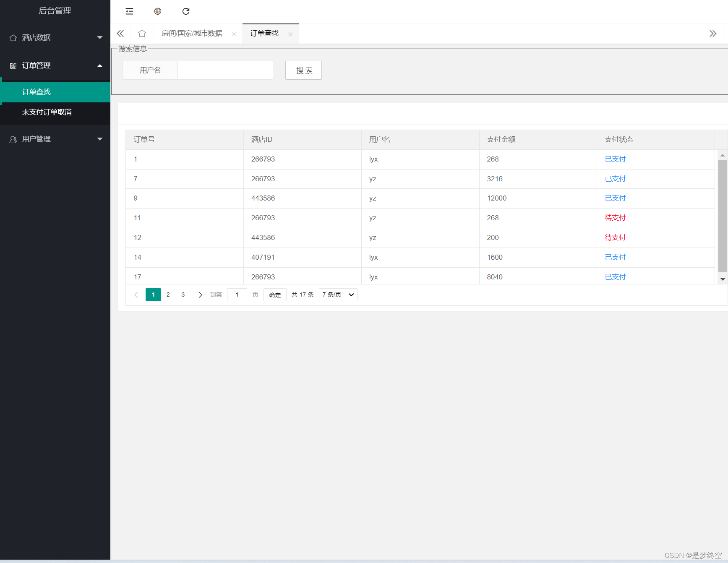Click the 确定 pagination button
This screenshot has width=728, height=563.
click(x=275, y=295)
